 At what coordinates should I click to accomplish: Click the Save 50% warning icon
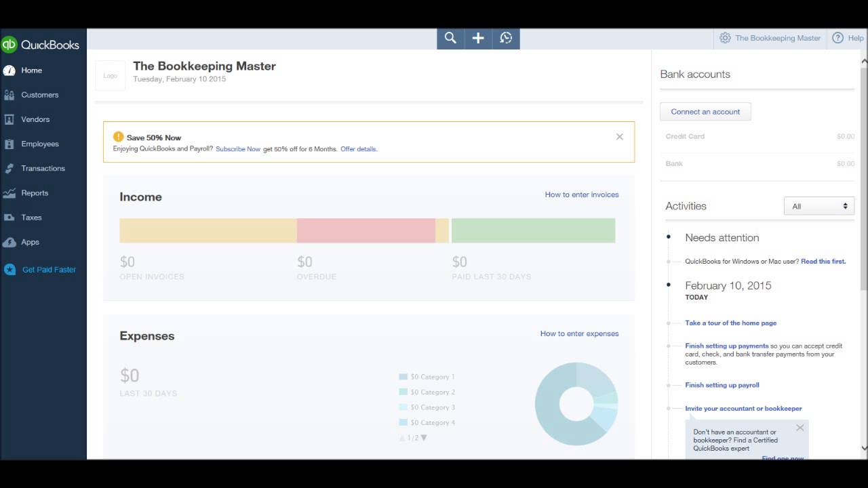(x=119, y=137)
